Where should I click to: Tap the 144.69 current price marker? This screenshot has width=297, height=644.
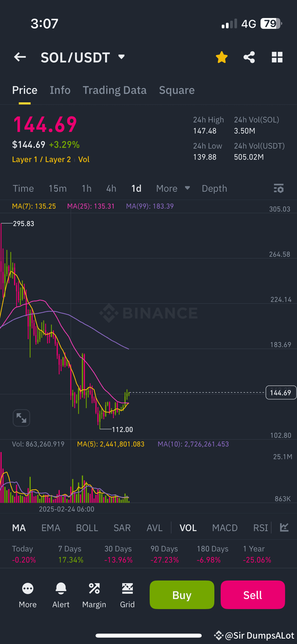point(281,393)
